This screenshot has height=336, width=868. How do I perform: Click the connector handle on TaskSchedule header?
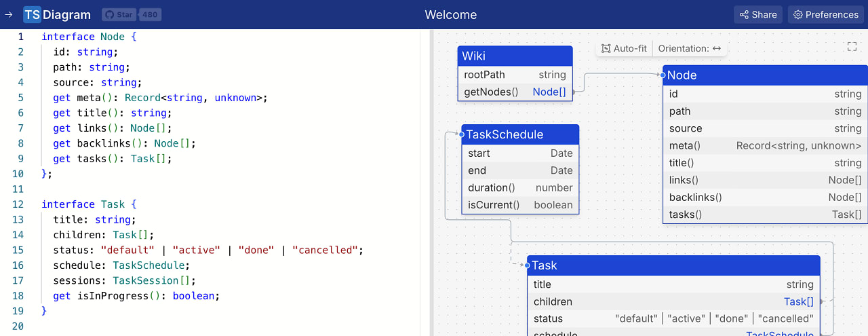[462, 134]
